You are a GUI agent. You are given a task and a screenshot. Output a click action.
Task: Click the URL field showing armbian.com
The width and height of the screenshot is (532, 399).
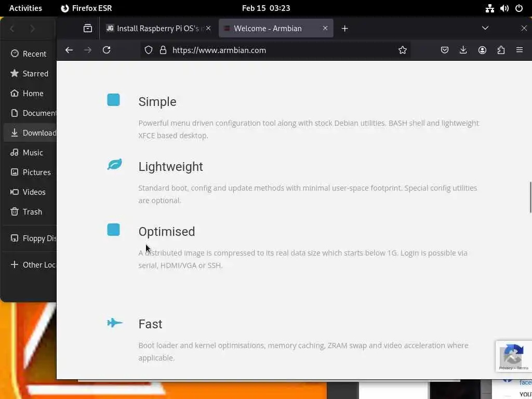click(x=275, y=50)
